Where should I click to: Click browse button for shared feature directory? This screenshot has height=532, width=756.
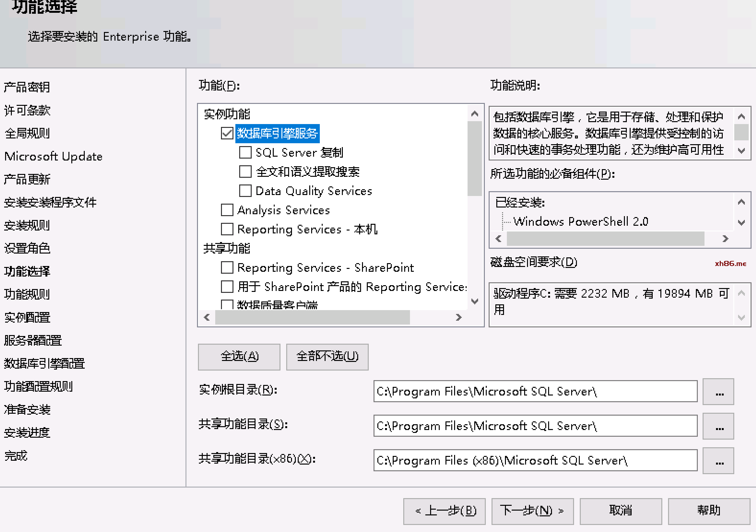tap(718, 426)
